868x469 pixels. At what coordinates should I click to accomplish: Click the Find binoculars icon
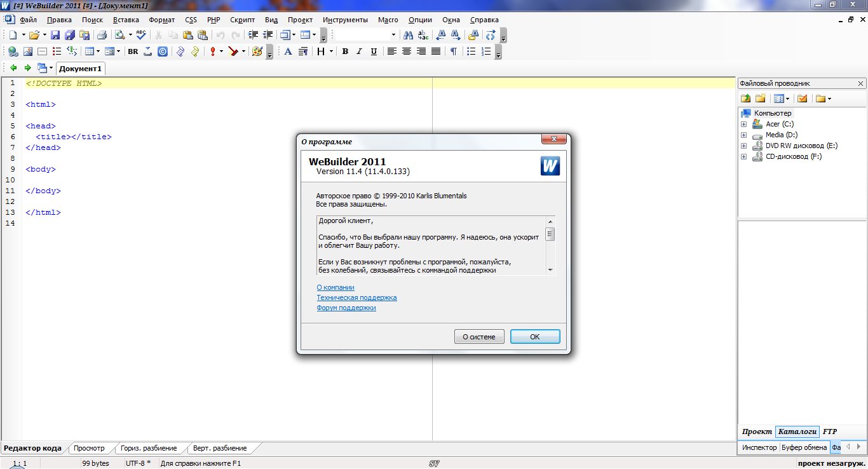coord(409,35)
